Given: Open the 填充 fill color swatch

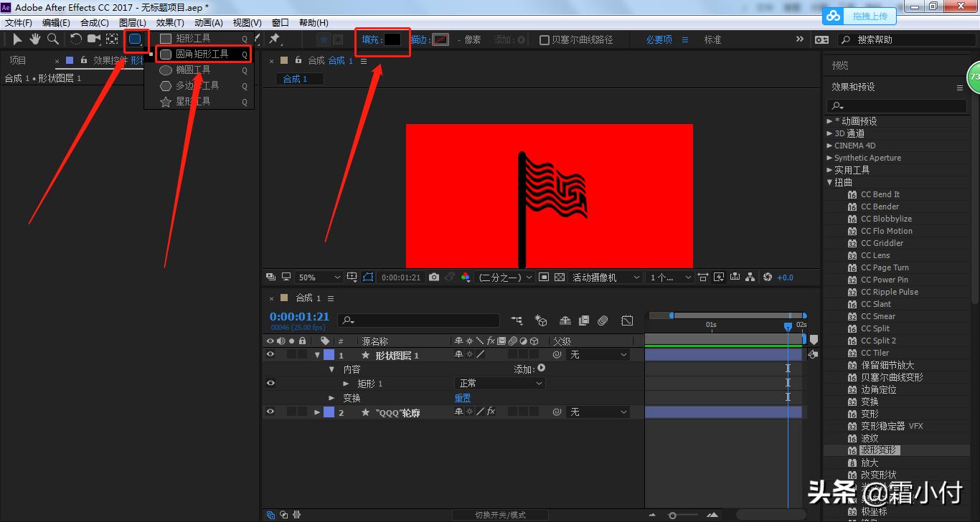Looking at the screenshot, I should click(x=392, y=40).
